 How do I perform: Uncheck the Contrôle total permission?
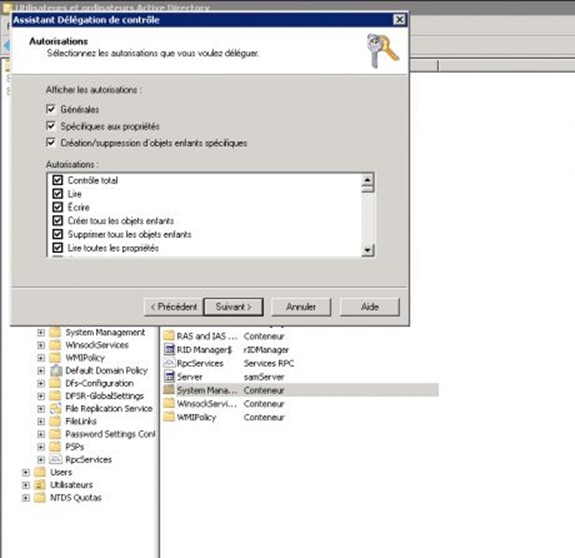pyautogui.click(x=58, y=180)
